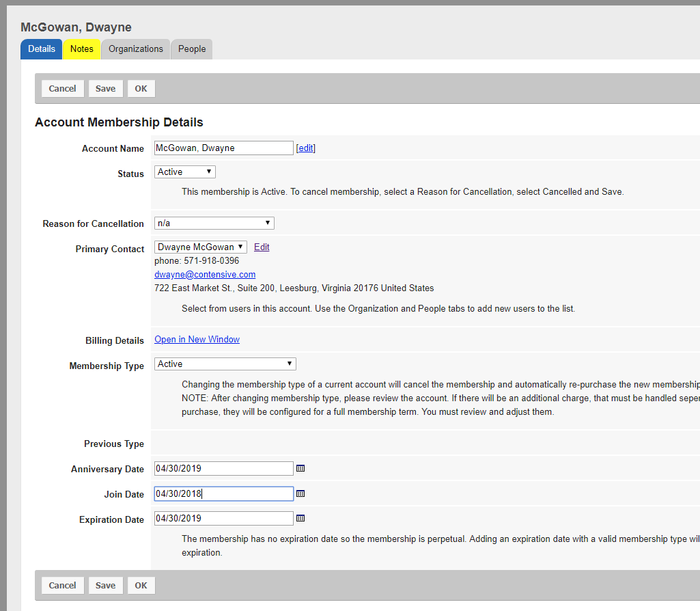This screenshot has height=611, width=700.
Task: Click the edit link beside Account Name
Action: click(306, 148)
